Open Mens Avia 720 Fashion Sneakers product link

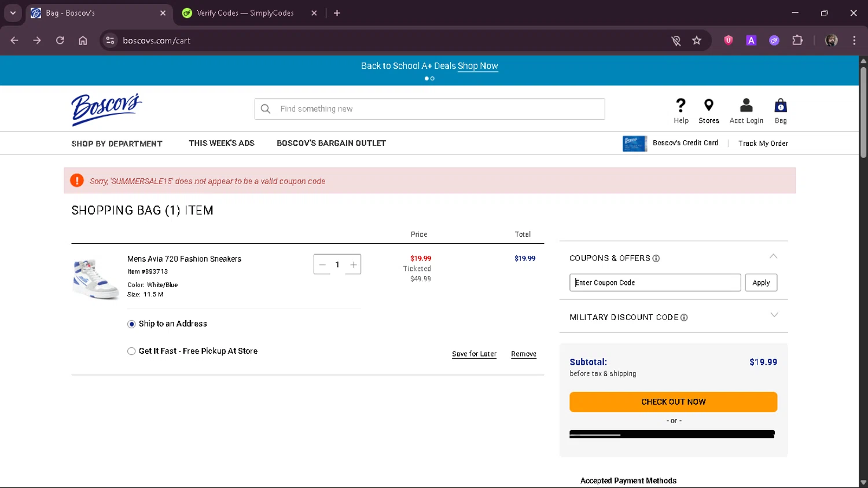184,259
